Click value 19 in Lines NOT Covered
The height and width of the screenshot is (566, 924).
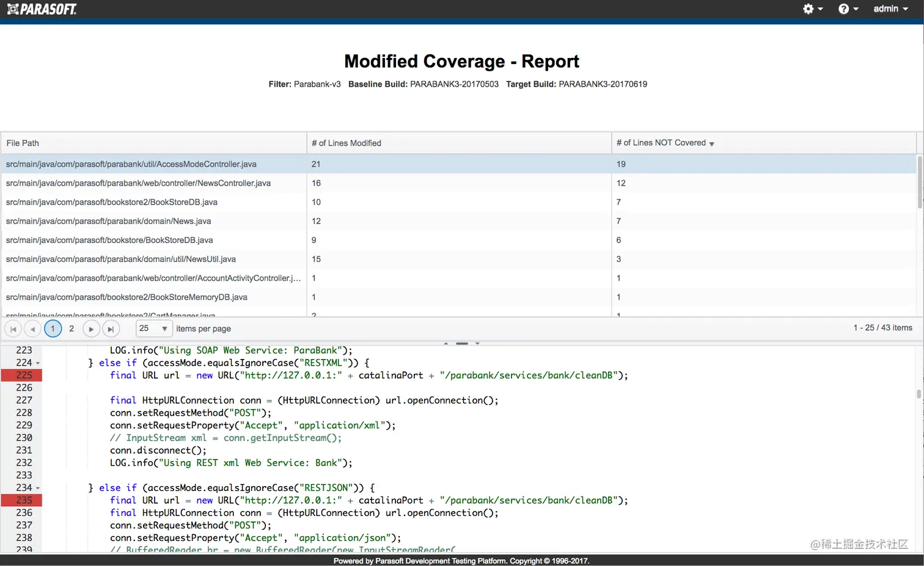[621, 164]
